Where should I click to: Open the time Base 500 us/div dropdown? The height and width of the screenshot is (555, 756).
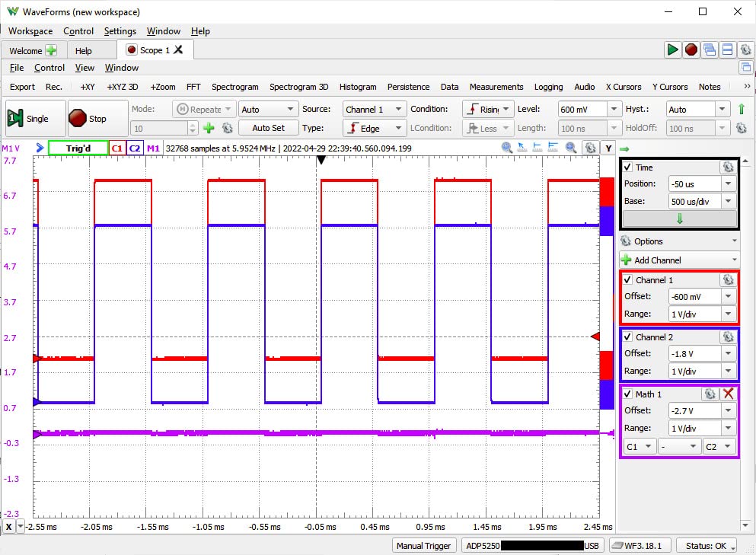[728, 202]
